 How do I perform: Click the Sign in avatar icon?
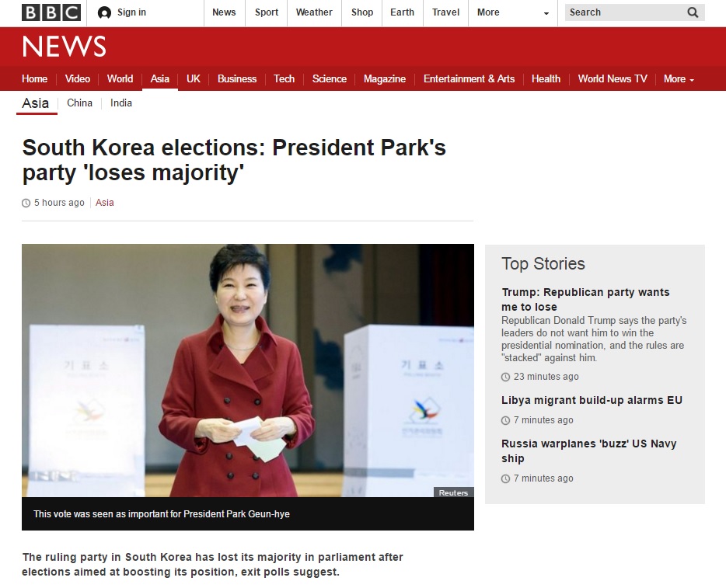coord(105,12)
